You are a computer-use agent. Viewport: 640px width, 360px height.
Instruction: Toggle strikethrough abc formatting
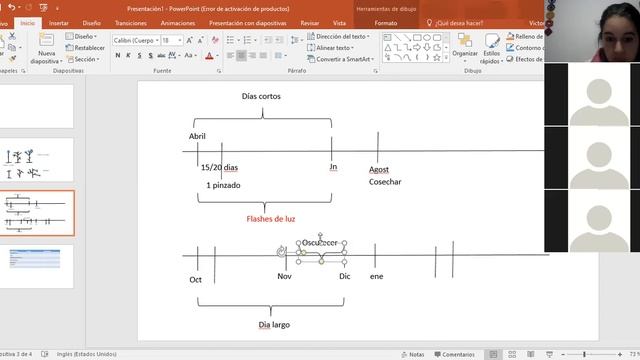pyautogui.click(x=161, y=55)
